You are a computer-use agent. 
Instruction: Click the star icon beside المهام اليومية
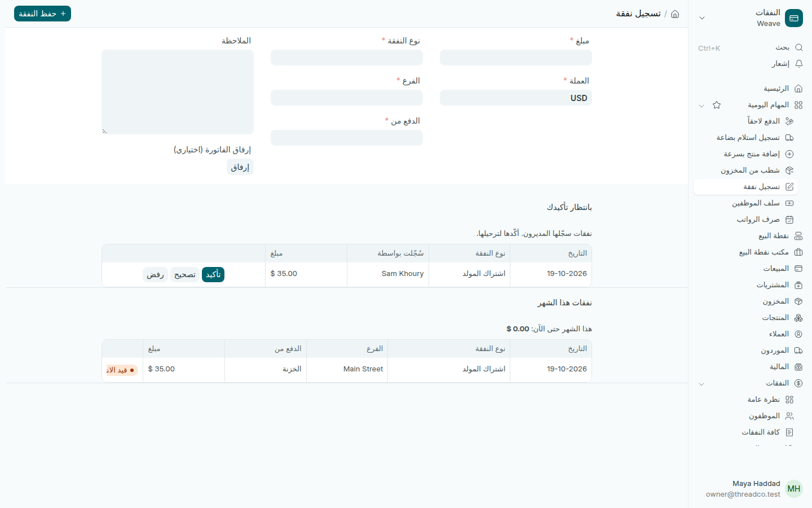coord(717,105)
